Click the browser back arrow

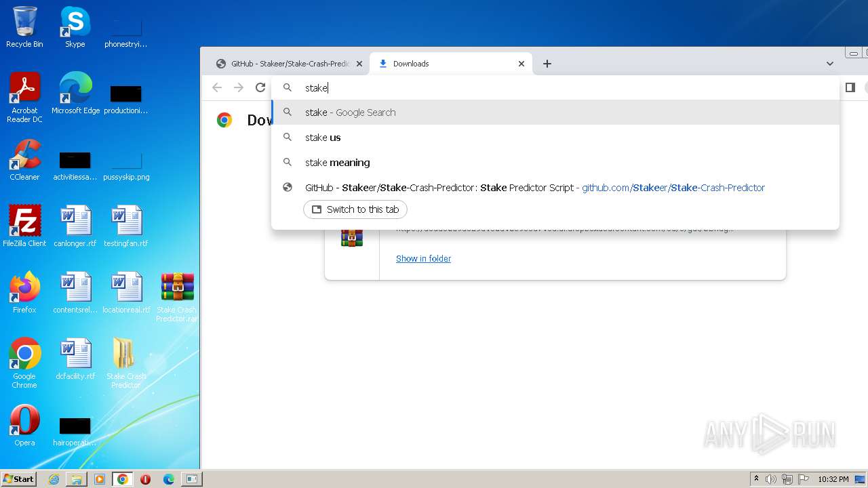coord(217,87)
